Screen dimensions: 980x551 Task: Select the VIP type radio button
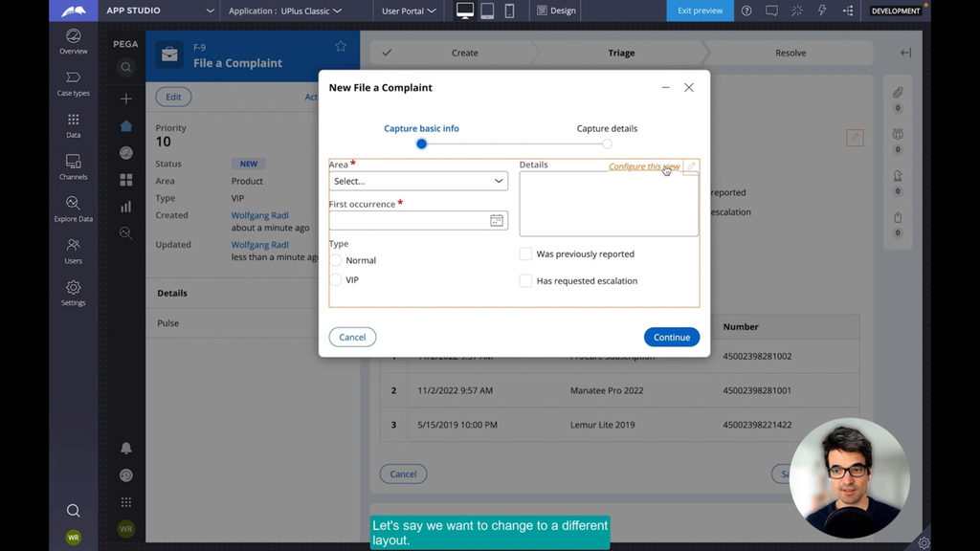point(336,280)
